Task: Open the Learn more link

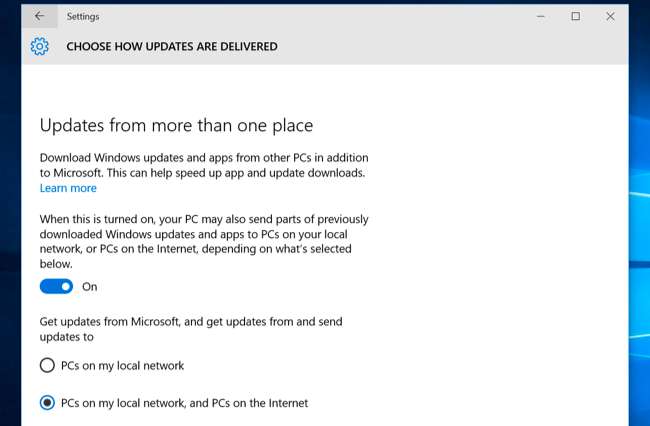Action: (x=68, y=188)
